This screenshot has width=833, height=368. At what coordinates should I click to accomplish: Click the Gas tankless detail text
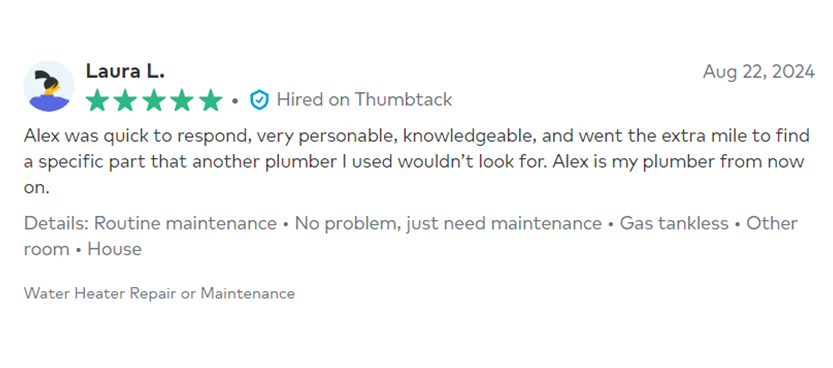(674, 224)
